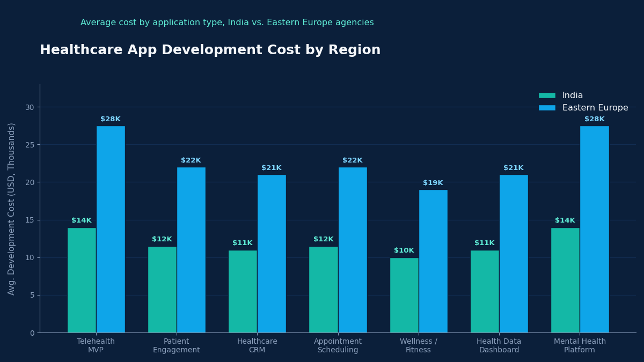Click the $21K label above Healthcare CRM bar
Viewport: 644px width, 362px height.
coord(272,168)
